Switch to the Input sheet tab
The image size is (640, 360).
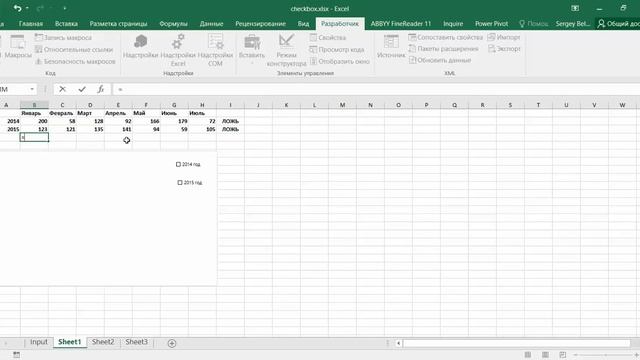[39, 342]
